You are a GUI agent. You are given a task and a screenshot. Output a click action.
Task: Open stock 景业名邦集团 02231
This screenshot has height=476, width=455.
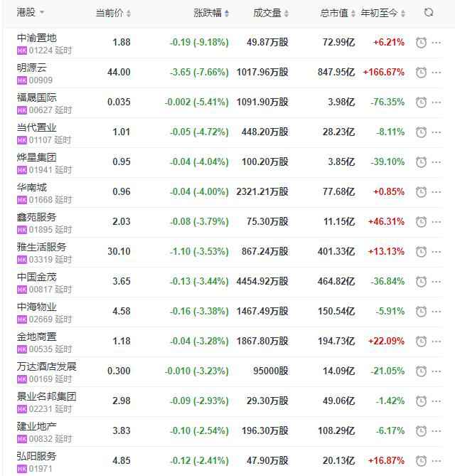[46, 403]
